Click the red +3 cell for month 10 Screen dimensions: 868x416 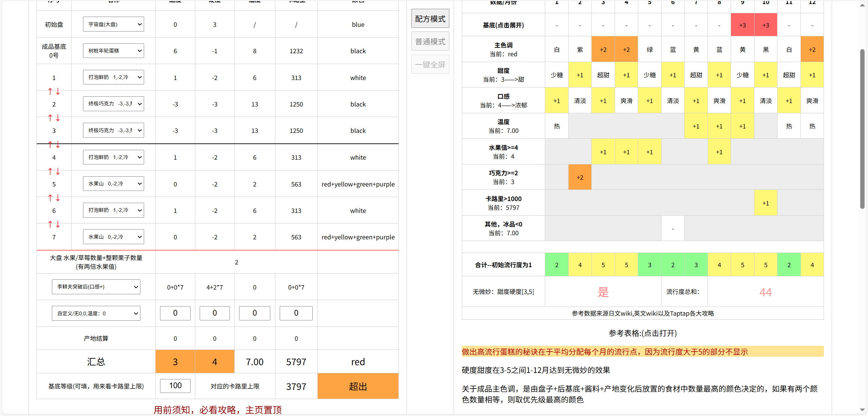point(766,25)
